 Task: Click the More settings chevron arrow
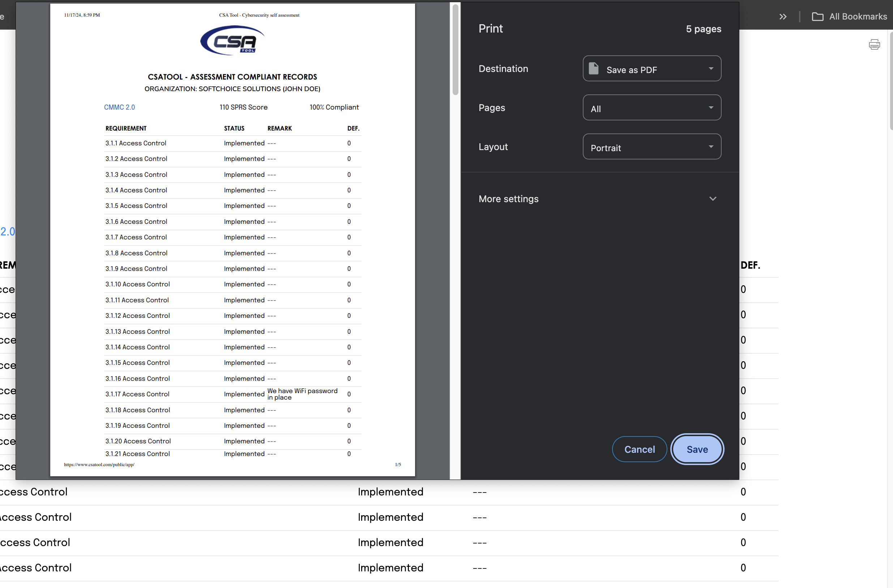(713, 199)
